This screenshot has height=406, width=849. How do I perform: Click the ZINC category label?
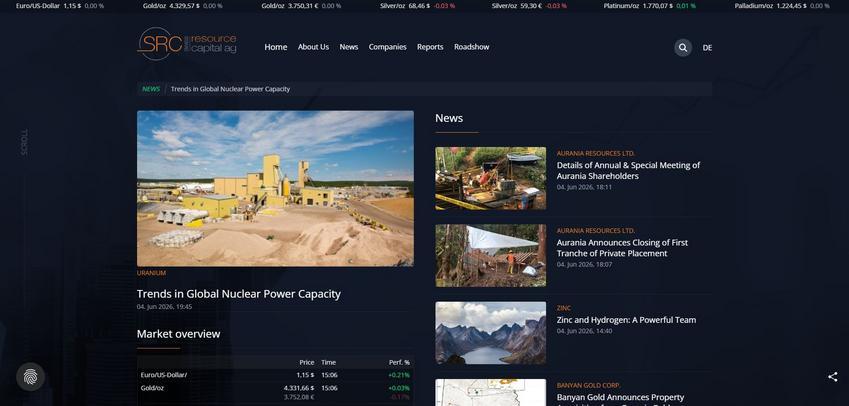click(564, 308)
